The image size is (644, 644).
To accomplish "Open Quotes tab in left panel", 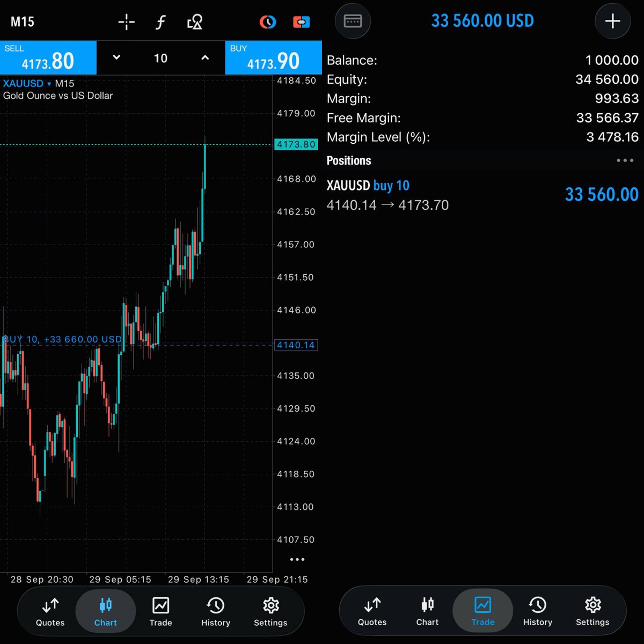I will coord(50,612).
